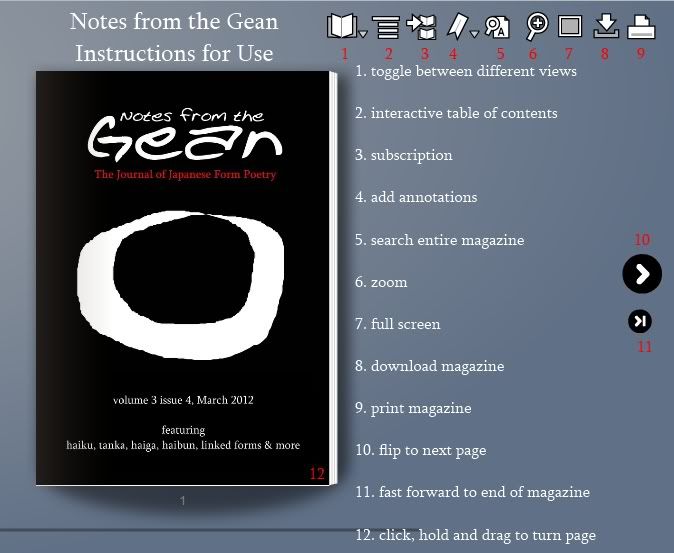The height and width of the screenshot is (553, 674).
Task: Fast forward to end of magazine
Action: tap(641, 321)
